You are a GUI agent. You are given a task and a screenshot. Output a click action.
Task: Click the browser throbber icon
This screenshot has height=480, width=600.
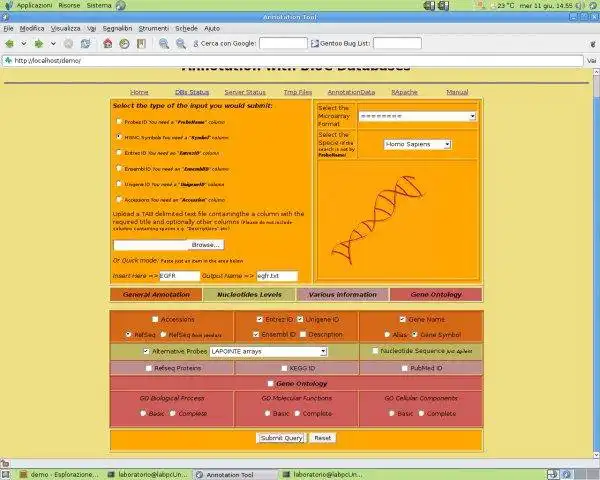click(593, 44)
